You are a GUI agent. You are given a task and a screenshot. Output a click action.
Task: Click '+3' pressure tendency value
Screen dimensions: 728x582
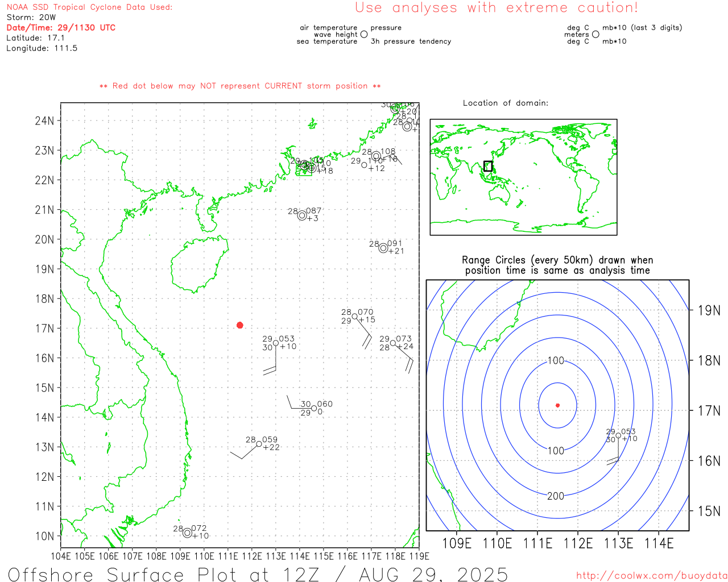tap(313, 218)
